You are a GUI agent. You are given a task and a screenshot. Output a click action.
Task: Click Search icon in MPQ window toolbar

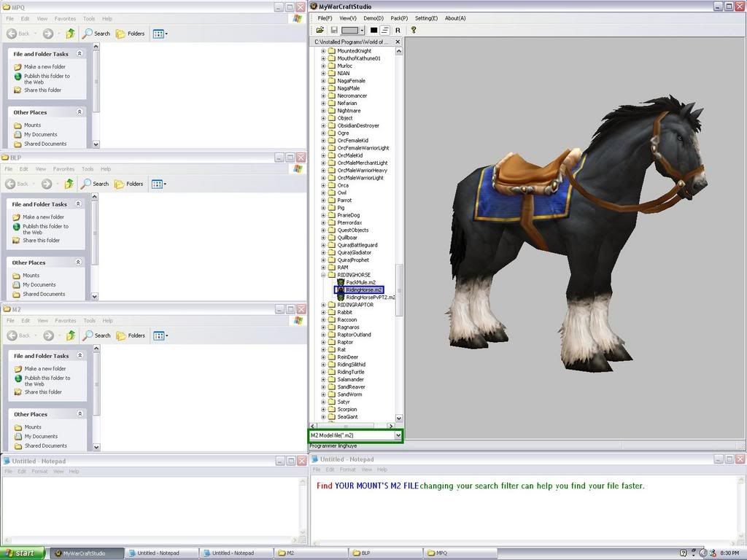point(88,34)
